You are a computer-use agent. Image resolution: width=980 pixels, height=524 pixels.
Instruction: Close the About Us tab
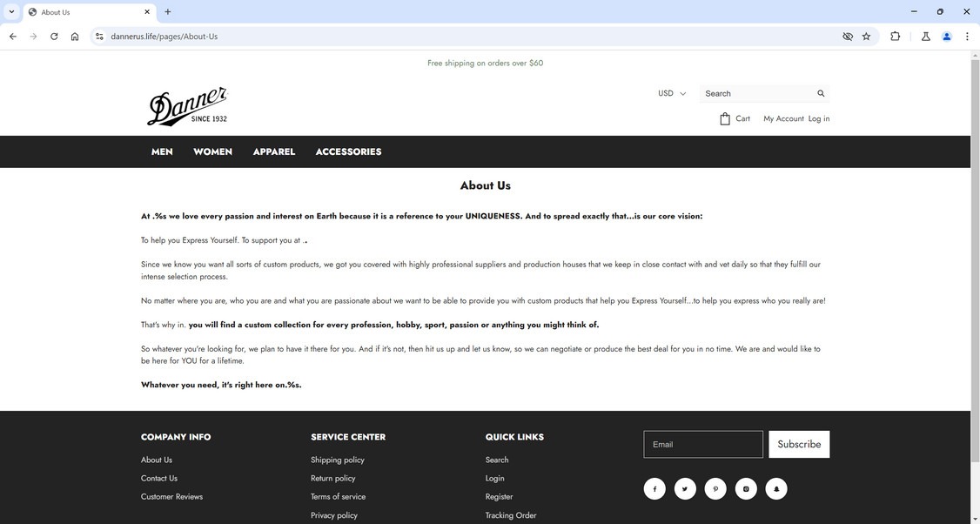[147, 12]
